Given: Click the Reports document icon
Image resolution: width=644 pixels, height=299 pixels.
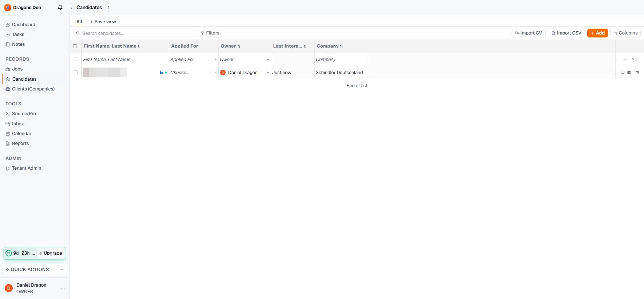Looking at the screenshot, I should pos(8,144).
